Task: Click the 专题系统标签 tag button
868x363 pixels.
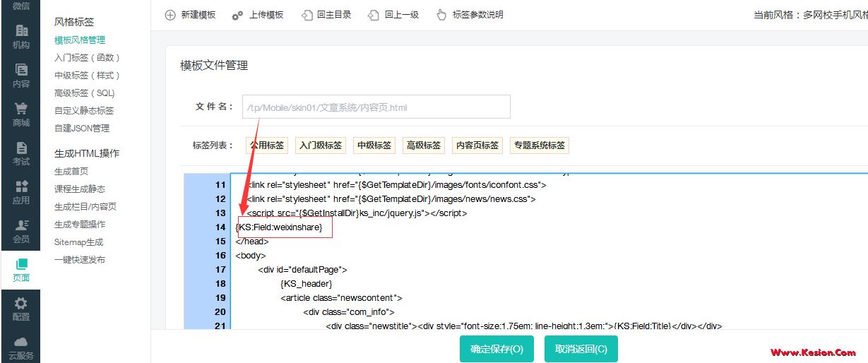Action: click(x=540, y=145)
